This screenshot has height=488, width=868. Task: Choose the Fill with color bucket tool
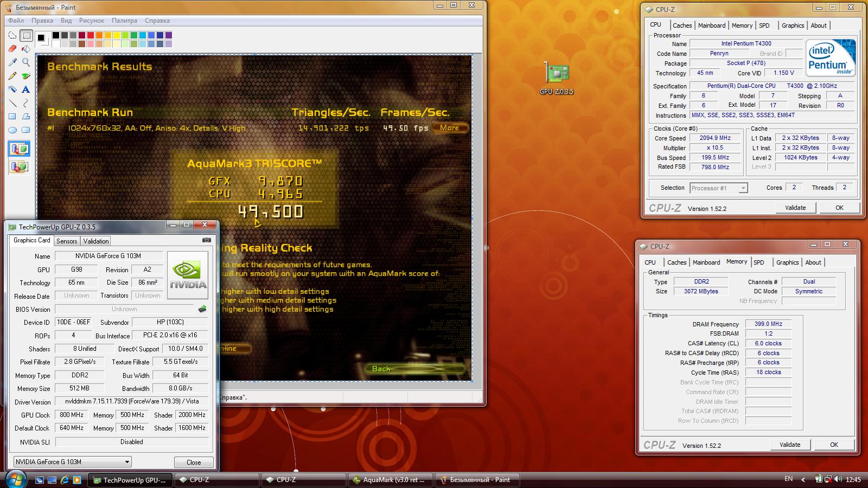25,49
